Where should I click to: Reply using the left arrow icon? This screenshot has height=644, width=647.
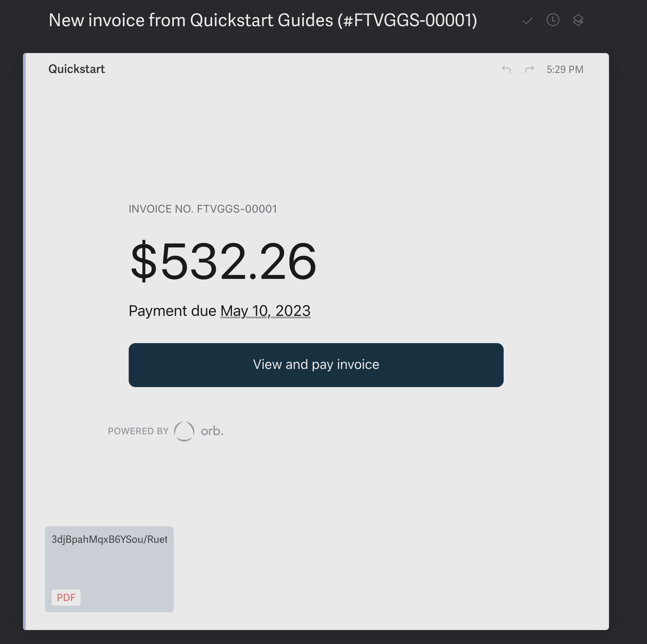pyautogui.click(x=506, y=69)
